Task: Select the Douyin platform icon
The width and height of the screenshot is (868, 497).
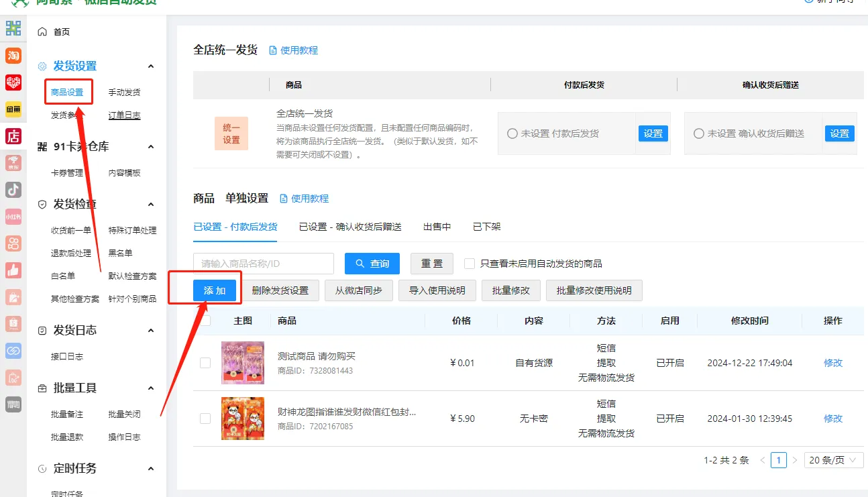Action: [x=13, y=189]
